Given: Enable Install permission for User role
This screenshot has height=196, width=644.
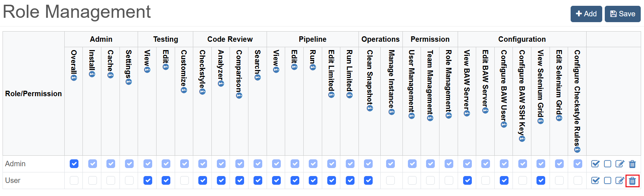Looking at the screenshot, I should click(x=93, y=180).
